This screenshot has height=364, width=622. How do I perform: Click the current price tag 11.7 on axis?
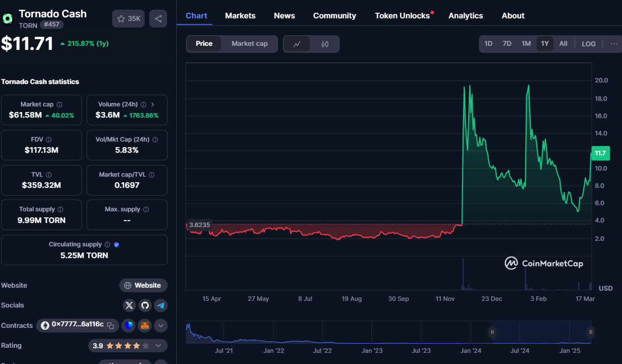coord(600,153)
